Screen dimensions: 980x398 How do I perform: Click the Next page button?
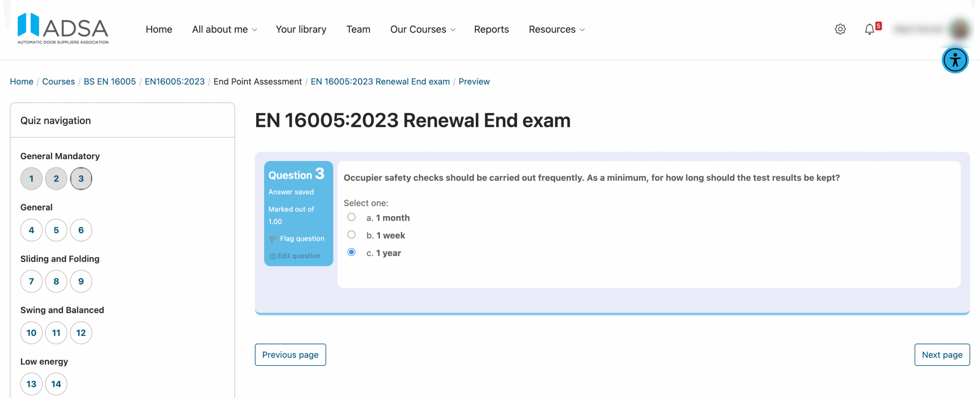click(x=942, y=355)
